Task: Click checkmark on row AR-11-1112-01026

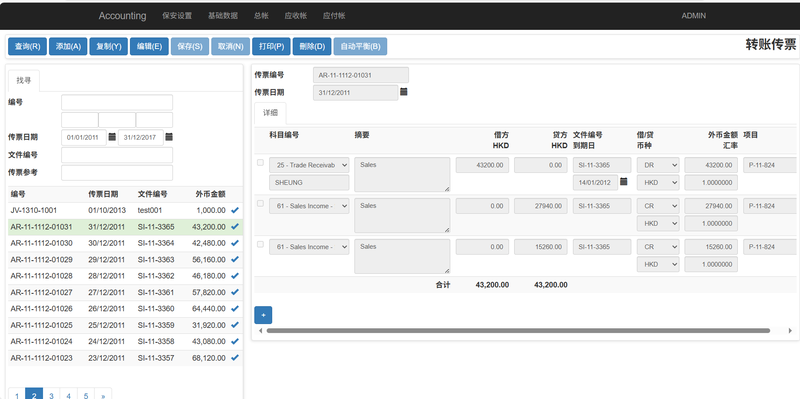Action: click(235, 308)
